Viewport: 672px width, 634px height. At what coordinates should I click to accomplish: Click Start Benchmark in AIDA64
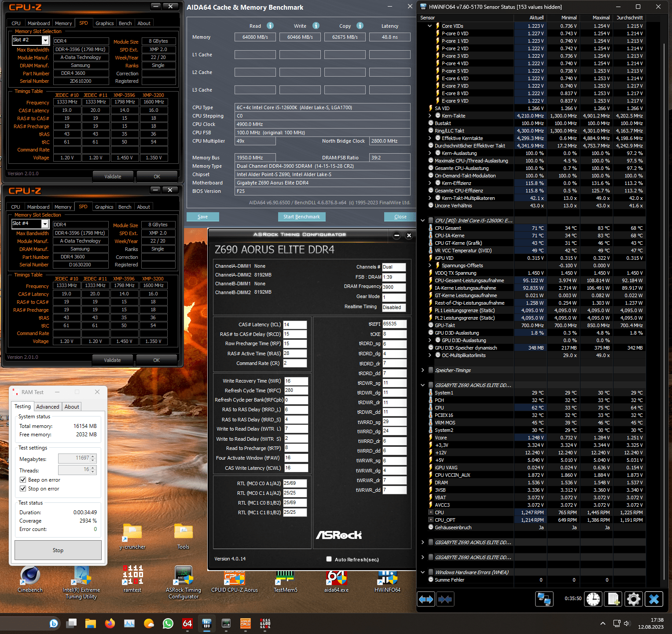(302, 217)
